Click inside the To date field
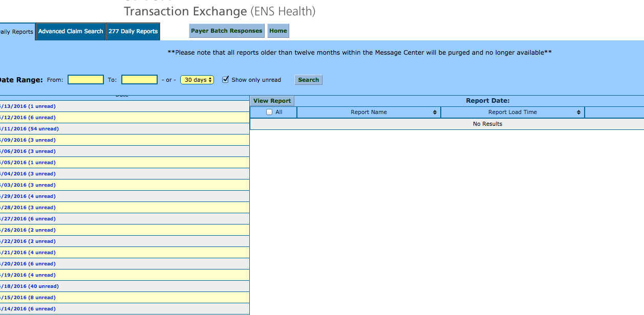This screenshot has height=315, width=644. [x=139, y=79]
